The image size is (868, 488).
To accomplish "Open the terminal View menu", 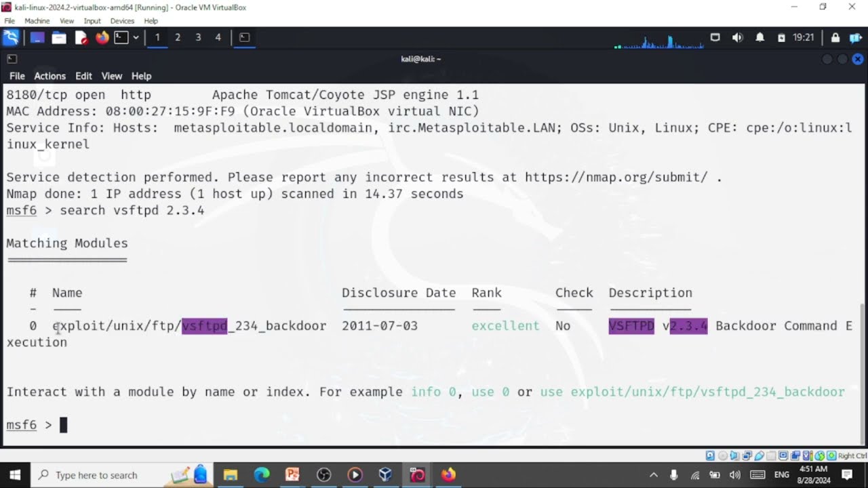I will [x=112, y=76].
